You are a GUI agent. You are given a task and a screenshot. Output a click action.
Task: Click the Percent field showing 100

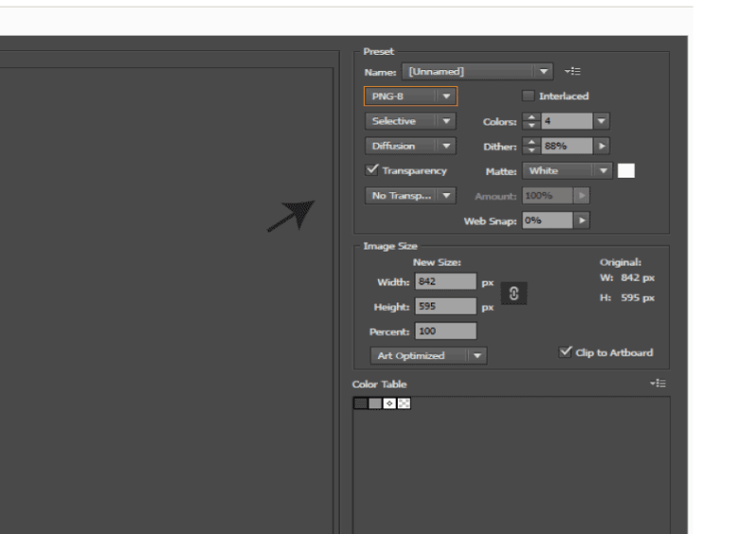point(445,332)
